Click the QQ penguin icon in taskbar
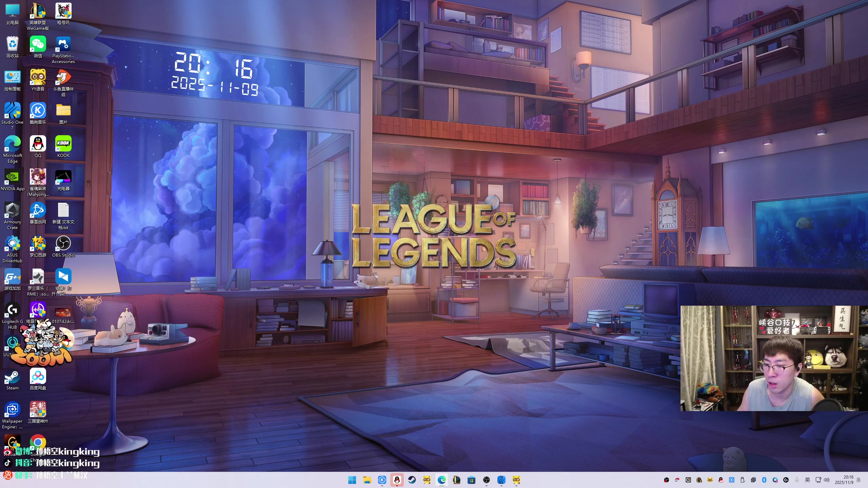The width and height of the screenshot is (868, 488). pos(397,480)
